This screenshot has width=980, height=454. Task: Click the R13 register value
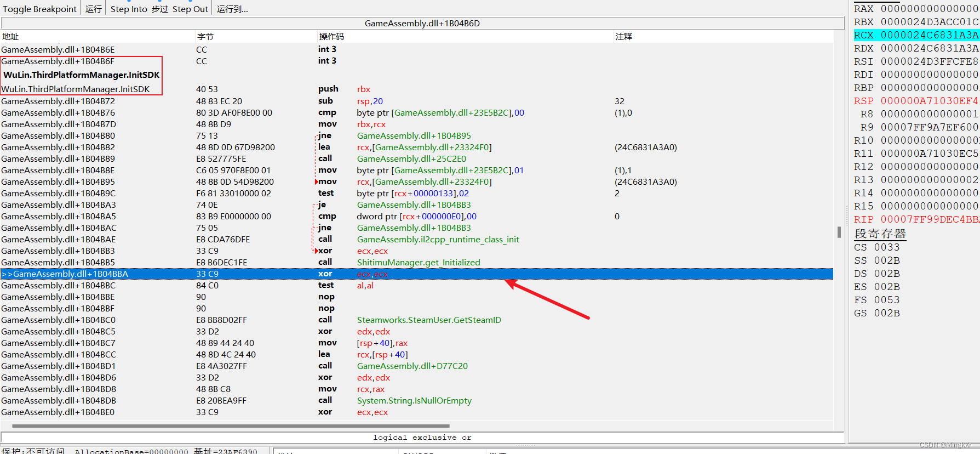[930, 180]
